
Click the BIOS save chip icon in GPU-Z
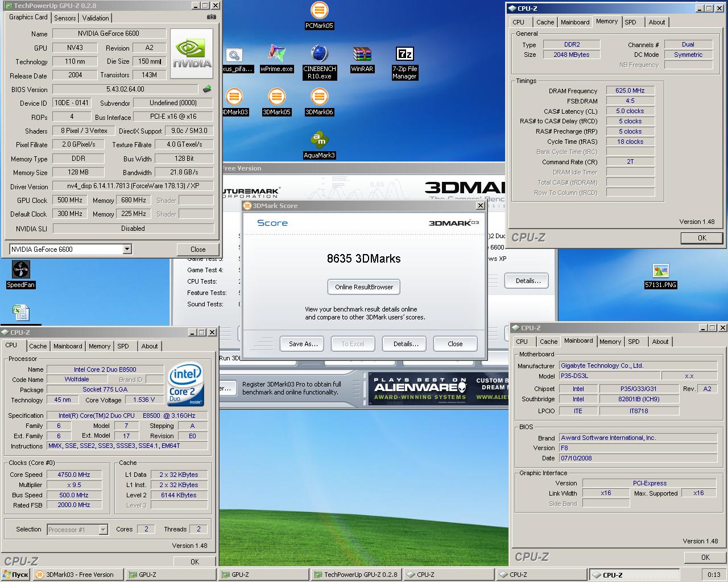pos(207,89)
